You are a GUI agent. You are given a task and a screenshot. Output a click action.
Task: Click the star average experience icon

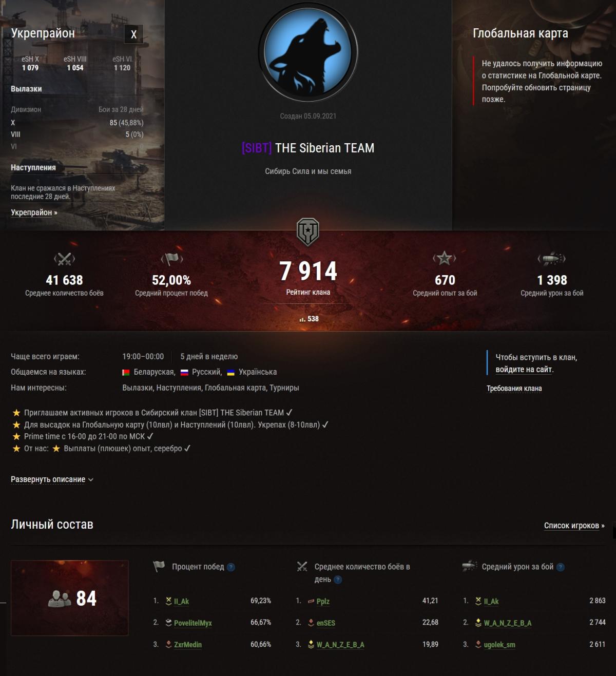point(445,258)
